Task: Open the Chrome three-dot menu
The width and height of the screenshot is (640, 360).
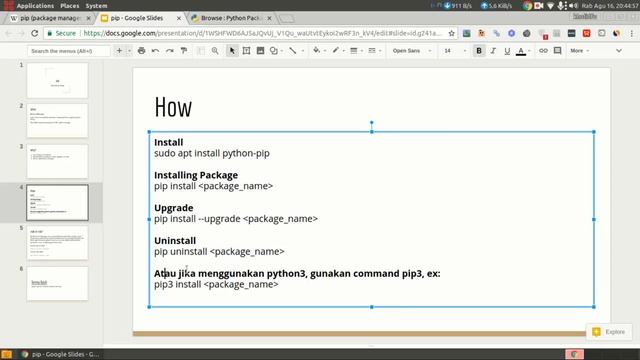Action: pyautogui.click(x=631, y=33)
